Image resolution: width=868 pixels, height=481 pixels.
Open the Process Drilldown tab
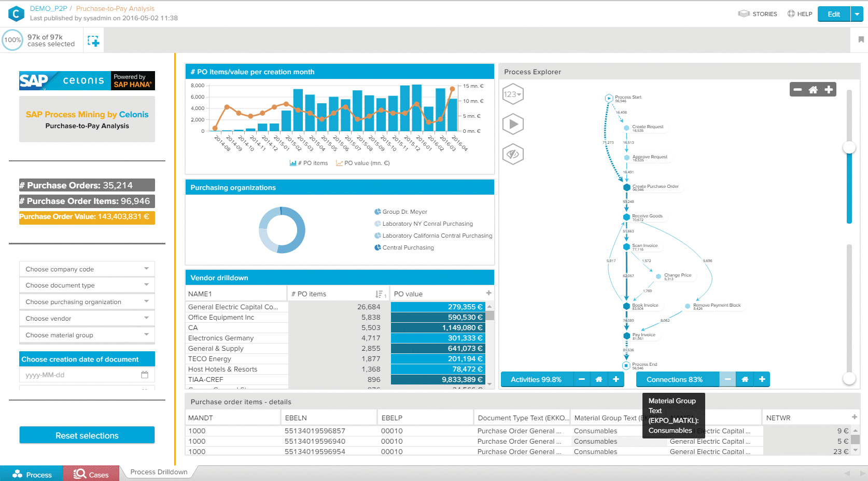pyautogui.click(x=159, y=472)
